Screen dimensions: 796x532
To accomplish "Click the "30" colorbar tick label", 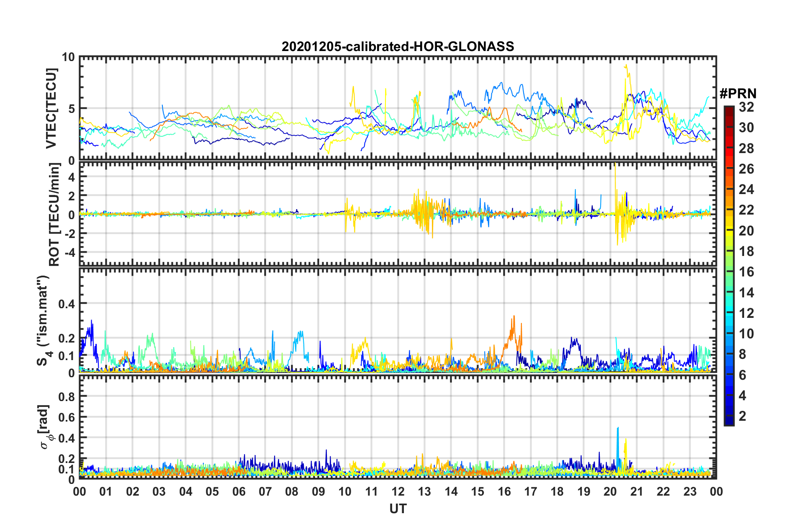I will [746, 128].
